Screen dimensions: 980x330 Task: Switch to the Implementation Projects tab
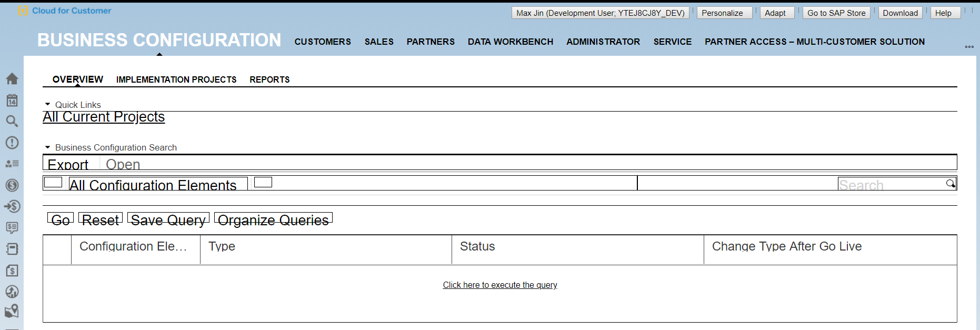pos(176,79)
